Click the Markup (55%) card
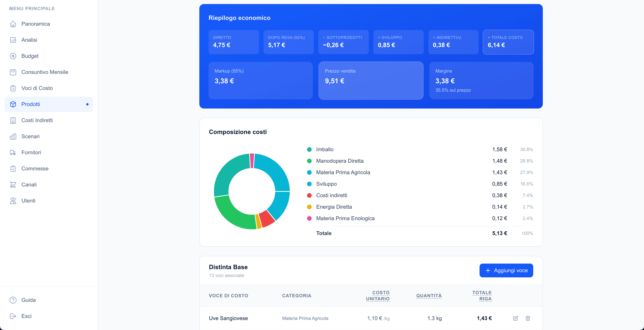The image size is (644, 330). point(260,81)
